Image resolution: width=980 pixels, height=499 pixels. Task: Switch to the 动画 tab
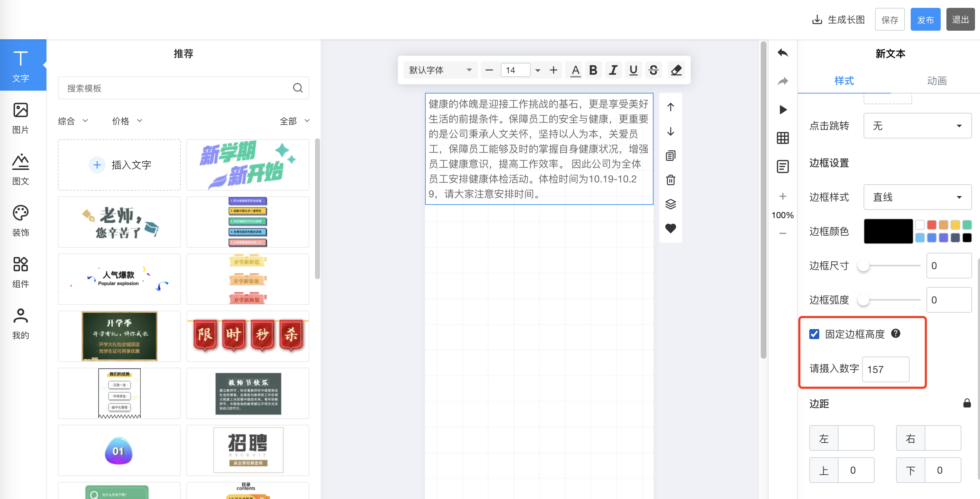(x=937, y=81)
